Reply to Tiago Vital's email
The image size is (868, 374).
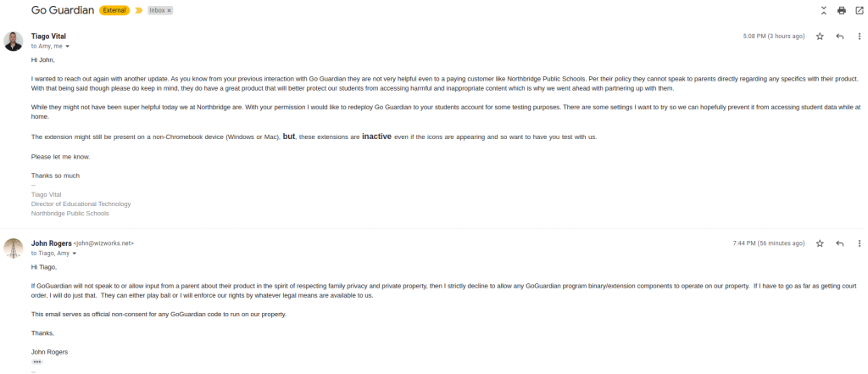pos(840,36)
